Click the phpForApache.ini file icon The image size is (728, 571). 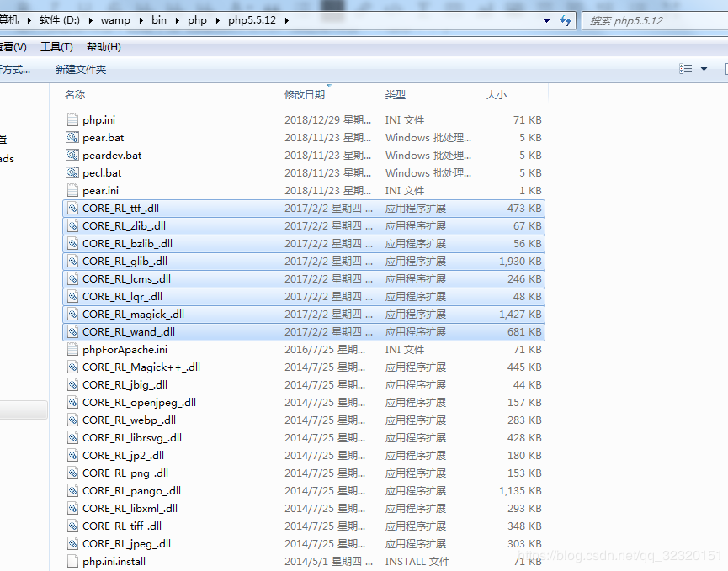(72, 350)
